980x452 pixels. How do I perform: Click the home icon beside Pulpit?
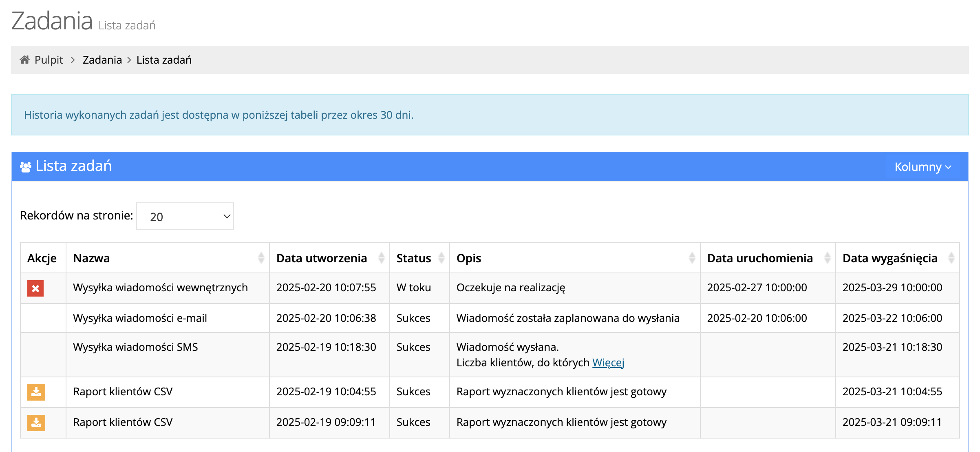24,60
